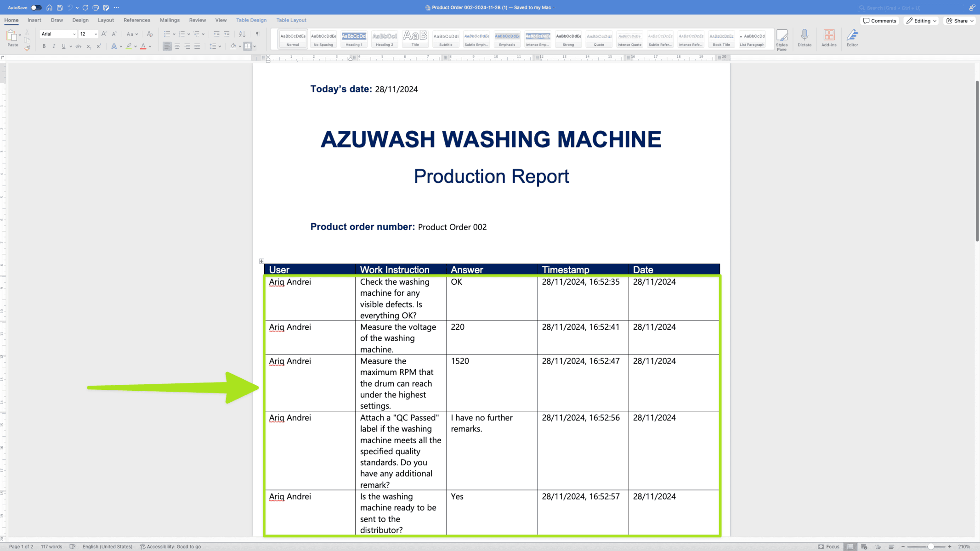
Task: Open the Arial font name dropdown
Action: click(x=74, y=34)
